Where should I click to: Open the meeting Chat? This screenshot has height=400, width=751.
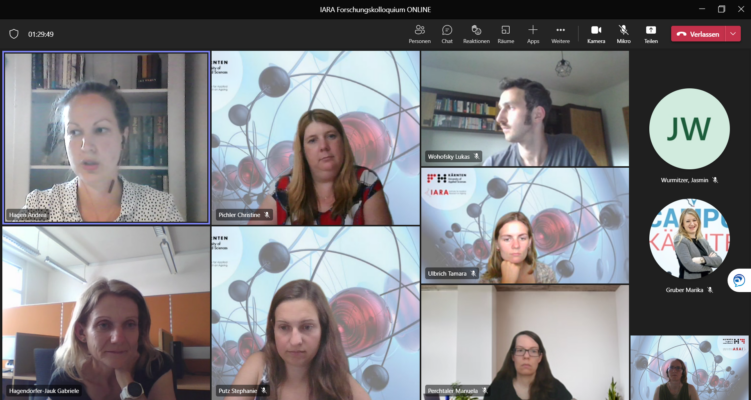[x=447, y=33]
